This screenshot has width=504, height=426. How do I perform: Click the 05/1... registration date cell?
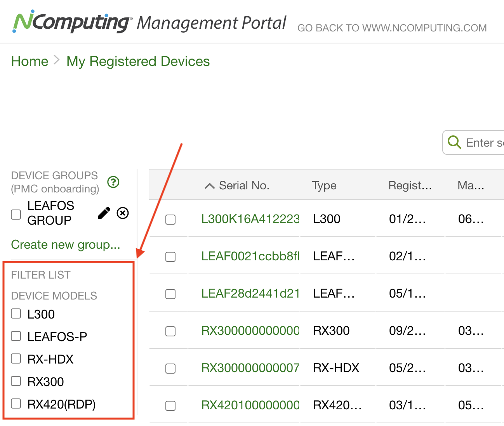pyautogui.click(x=407, y=293)
